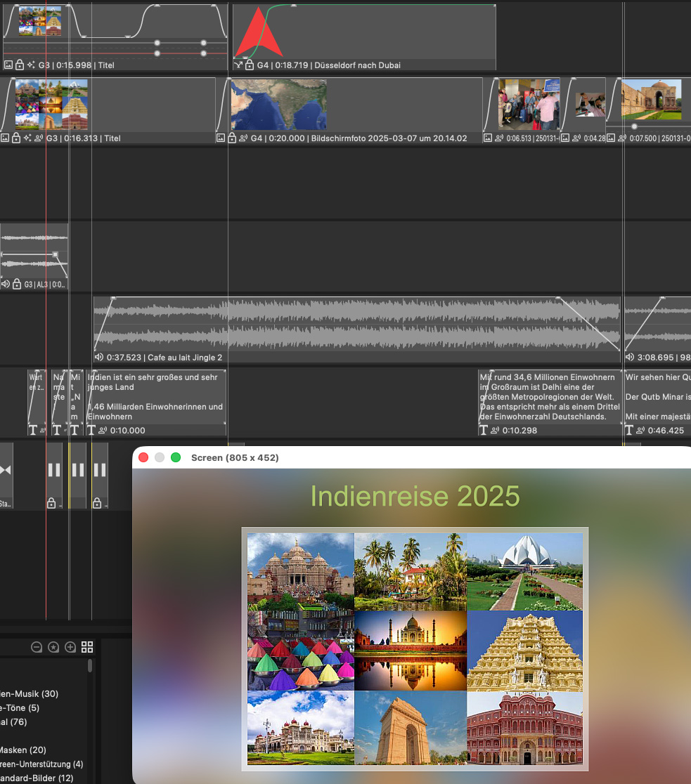Image resolution: width=691 pixels, height=784 pixels.
Task: Click the circled star favorites icon
Action: (53, 647)
